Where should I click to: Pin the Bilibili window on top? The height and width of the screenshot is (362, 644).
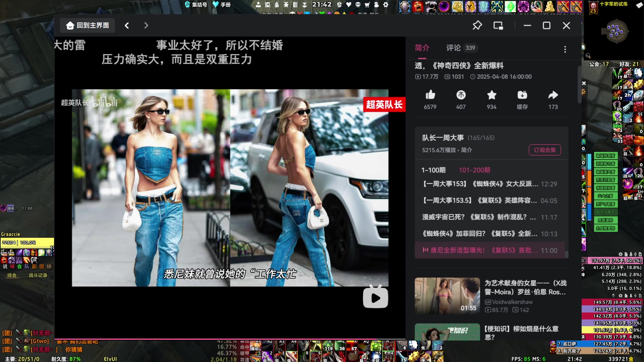pyautogui.click(x=477, y=25)
